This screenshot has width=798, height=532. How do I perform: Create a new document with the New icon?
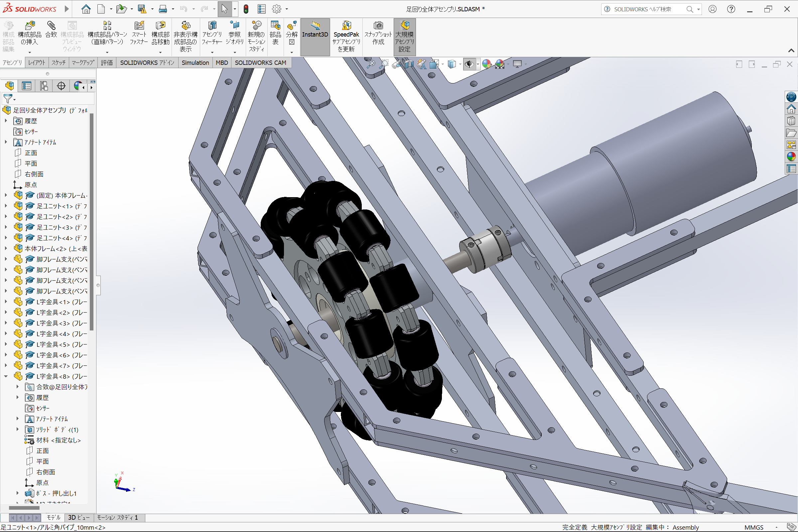tap(101, 9)
